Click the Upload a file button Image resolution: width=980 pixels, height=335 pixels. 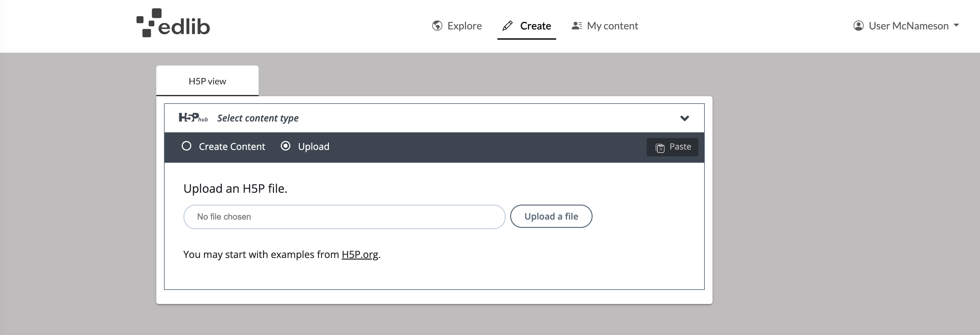click(551, 216)
